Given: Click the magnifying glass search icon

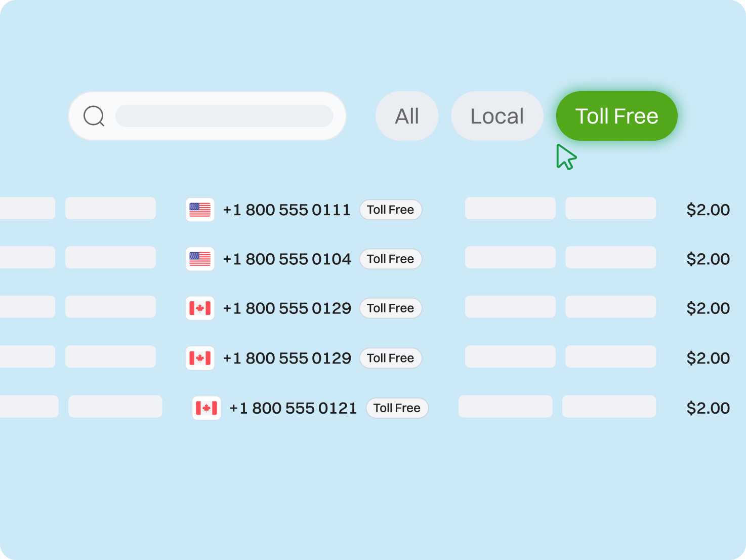Looking at the screenshot, I should point(93,116).
